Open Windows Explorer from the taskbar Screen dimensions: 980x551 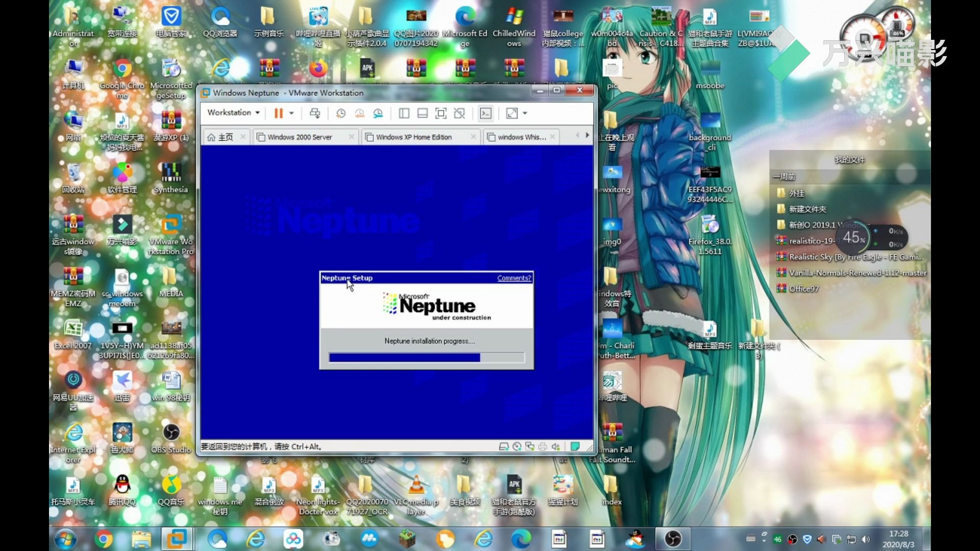[x=141, y=539]
